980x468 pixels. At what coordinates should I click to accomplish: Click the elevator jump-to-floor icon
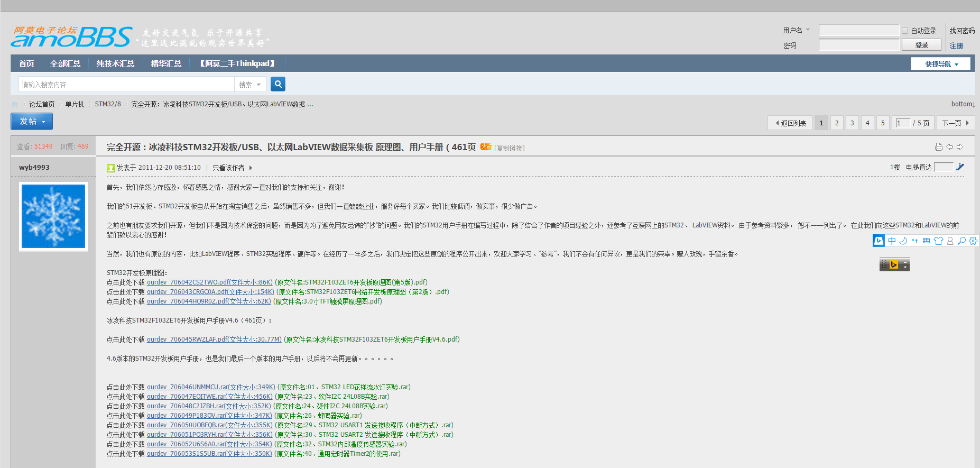click(x=960, y=167)
